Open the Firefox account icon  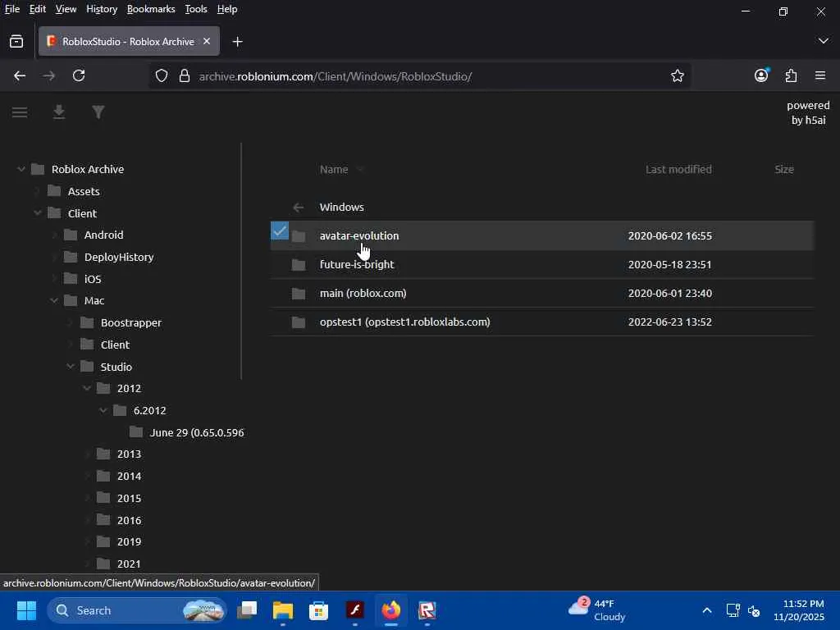[x=761, y=75]
